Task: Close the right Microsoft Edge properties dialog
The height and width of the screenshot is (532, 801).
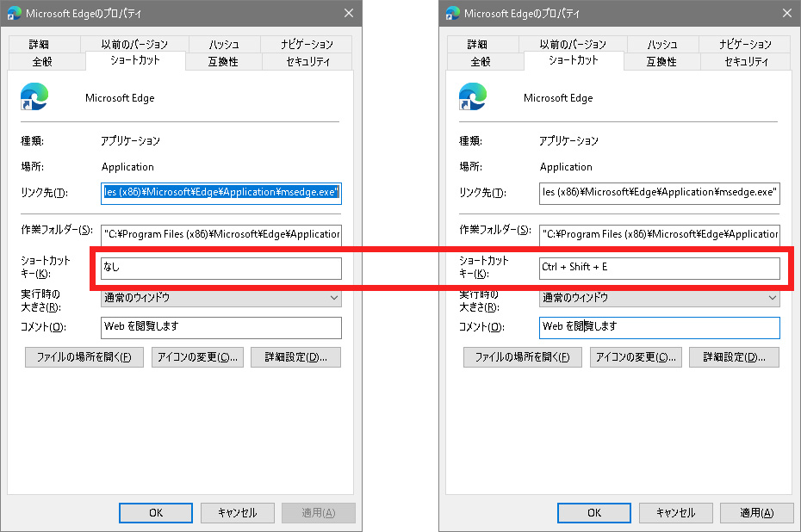Action: pos(786,13)
